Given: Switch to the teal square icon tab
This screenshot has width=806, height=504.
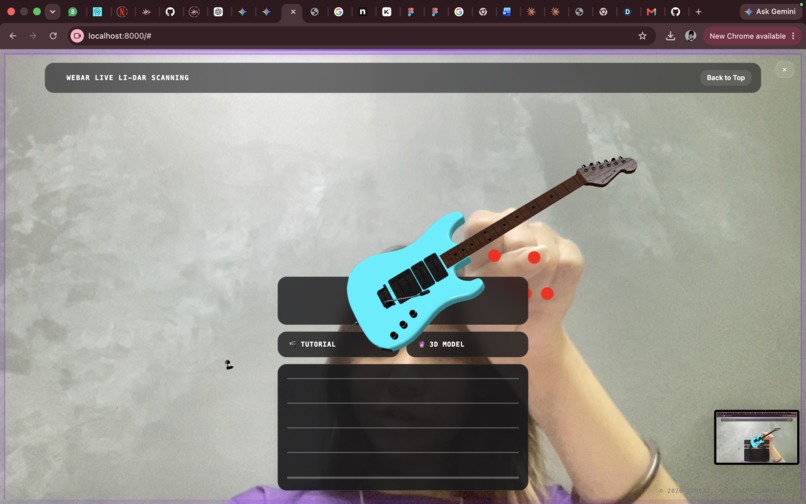Looking at the screenshot, I should coord(97,12).
